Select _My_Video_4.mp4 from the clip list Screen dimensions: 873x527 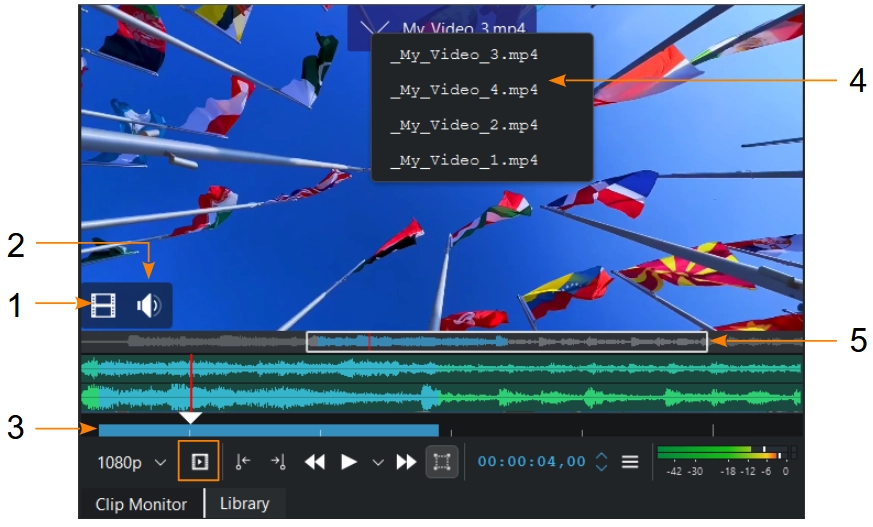(x=464, y=90)
